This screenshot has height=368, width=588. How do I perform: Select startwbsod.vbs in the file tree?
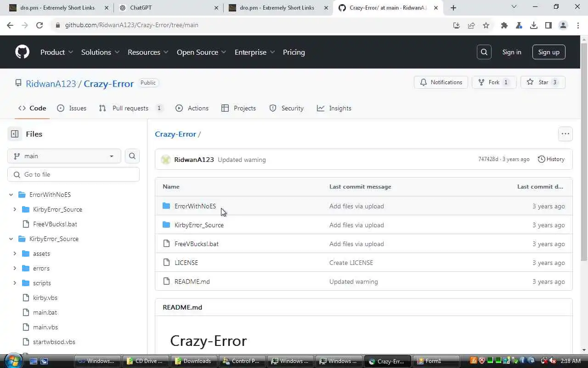54,342
